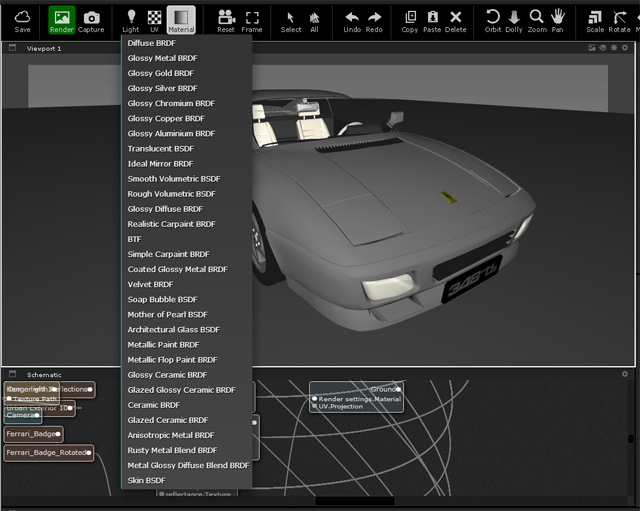Activate the Orbit camera tool
640x511 pixels.
493,21
